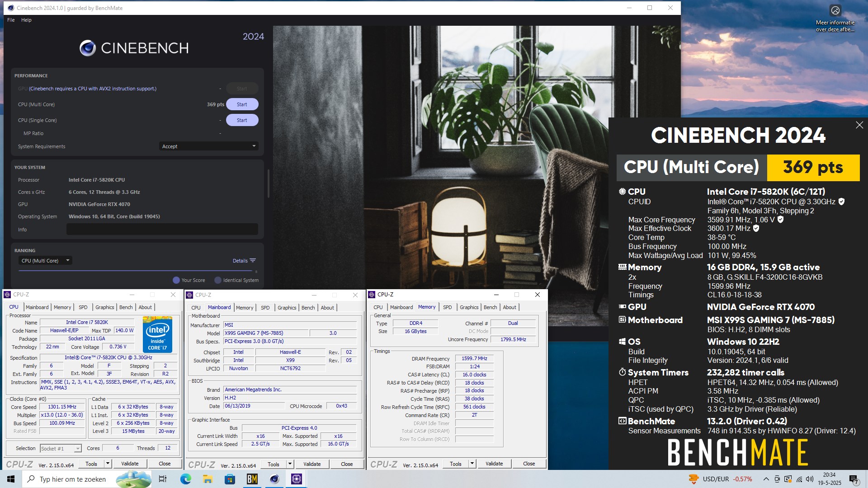Image resolution: width=868 pixels, height=488 pixels.
Task: Click Close in Memory CPU-Z window
Action: click(x=529, y=464)
